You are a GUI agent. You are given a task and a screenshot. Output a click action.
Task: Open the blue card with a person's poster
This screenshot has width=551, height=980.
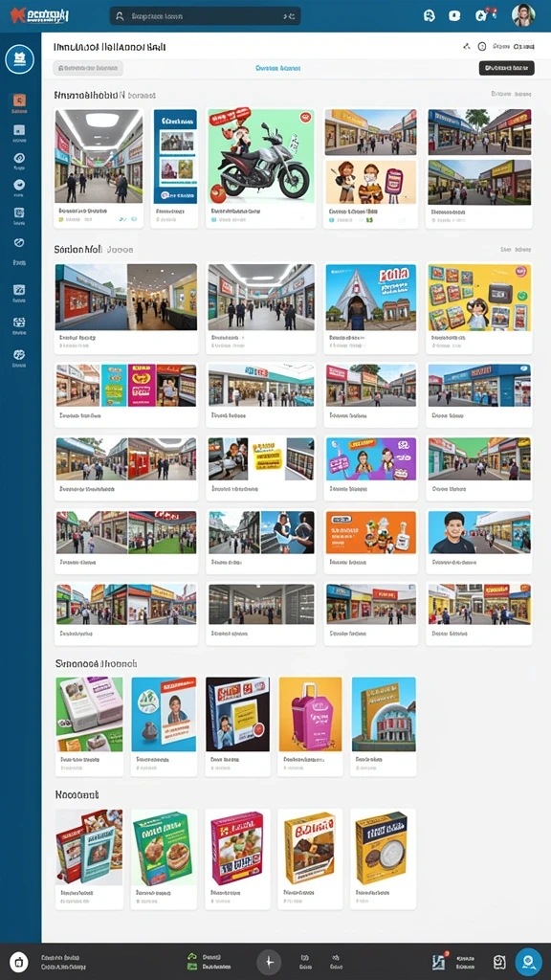pyautogui.click(x=163, y=726)
